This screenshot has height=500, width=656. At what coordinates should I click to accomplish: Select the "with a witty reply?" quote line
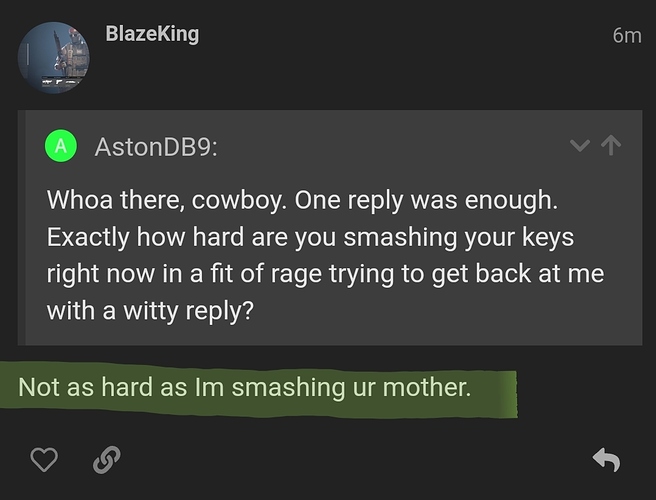pos(150,311)
